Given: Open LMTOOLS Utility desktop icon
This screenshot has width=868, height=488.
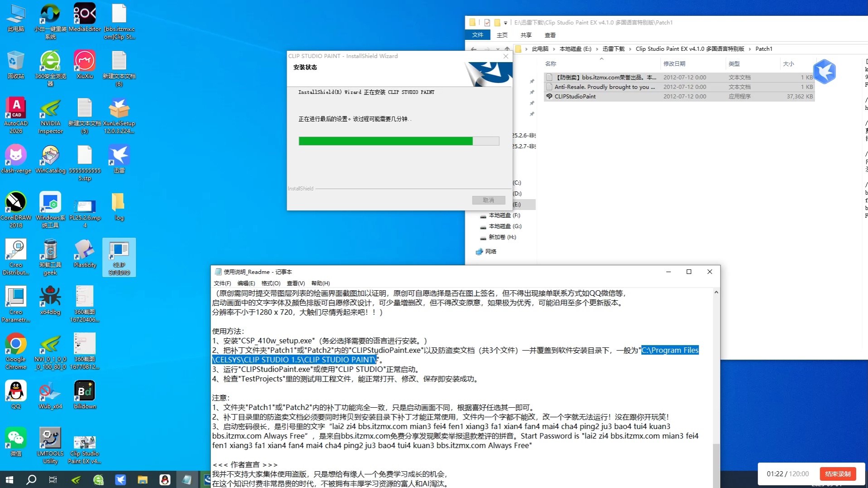Looking at the screenshot, I should pos(50,445).
